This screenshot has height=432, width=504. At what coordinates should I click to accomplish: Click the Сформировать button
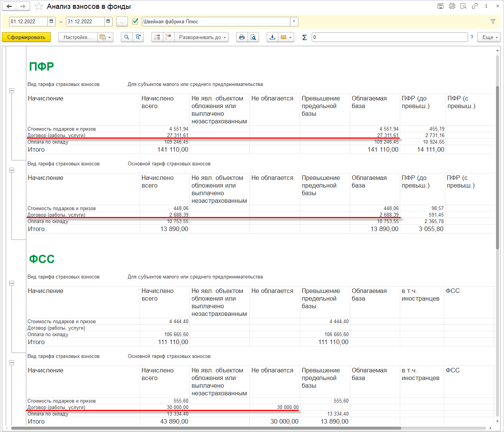tap(26, 37)
